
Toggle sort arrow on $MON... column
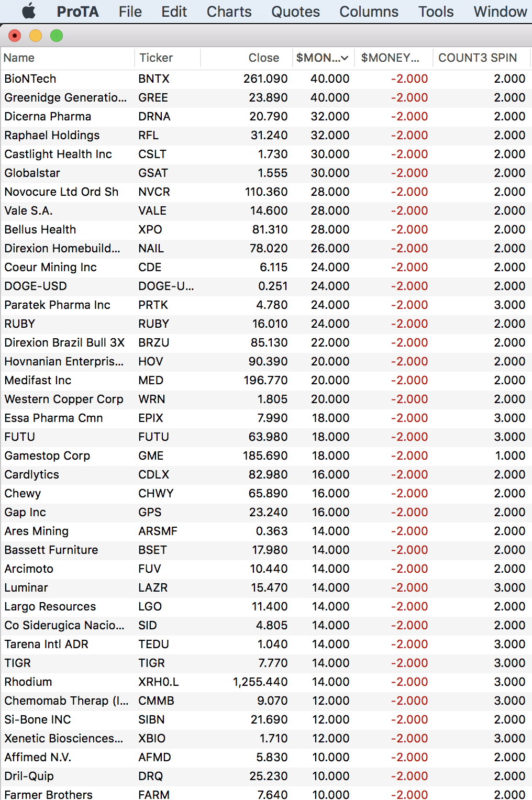pos(345,58)
